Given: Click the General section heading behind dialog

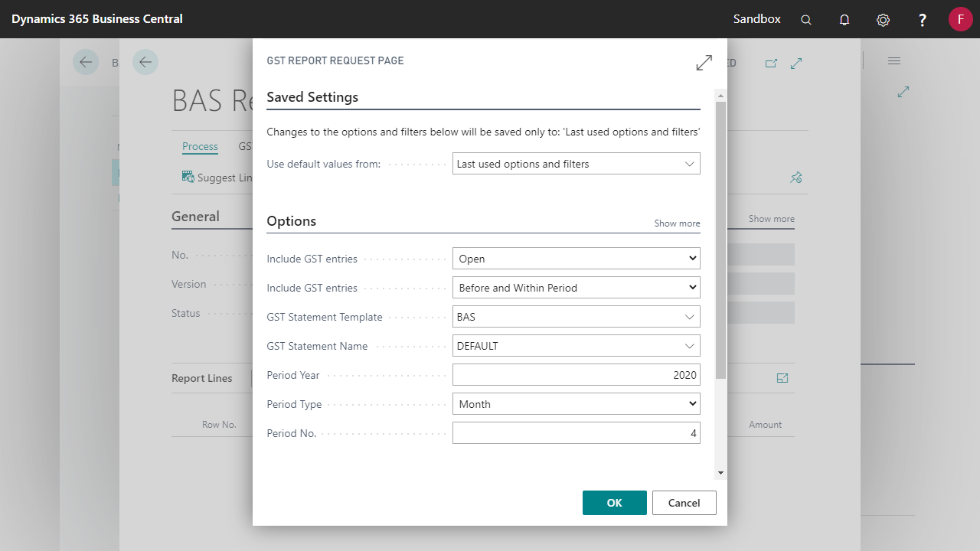Looking at the screenshot, I should point(195,217).
